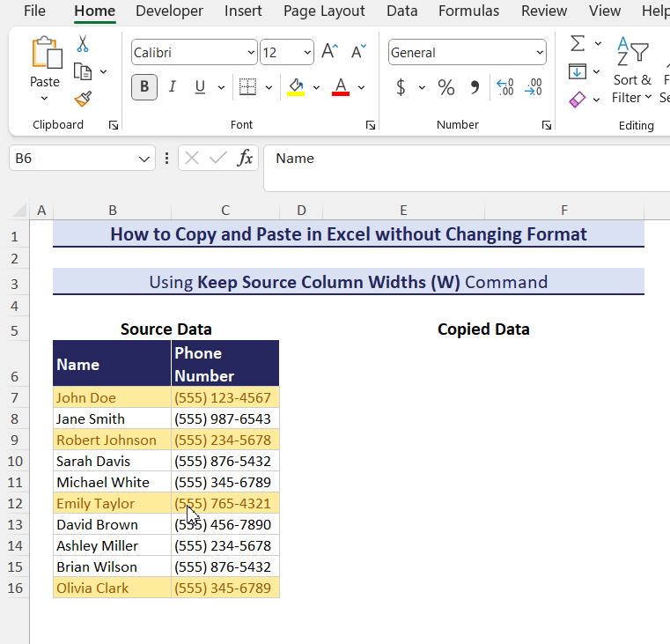
Task: Click the Copy icon in Clipboard
Action: [x=83, y=71]
